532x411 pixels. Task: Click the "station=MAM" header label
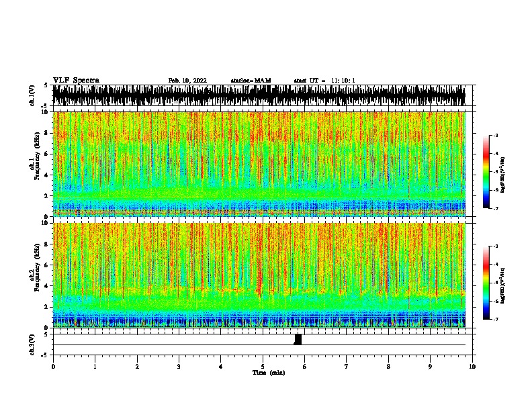251,81
